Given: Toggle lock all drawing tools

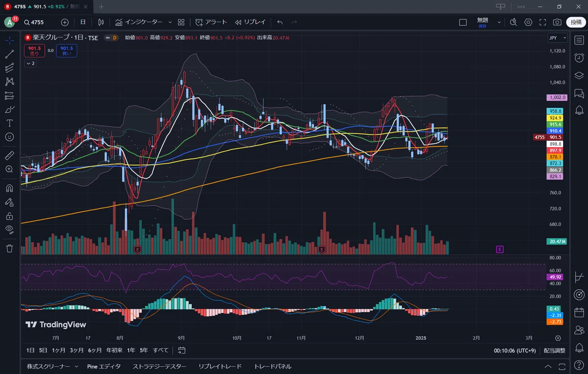Looking at the screenshot, I should (9, 216).
